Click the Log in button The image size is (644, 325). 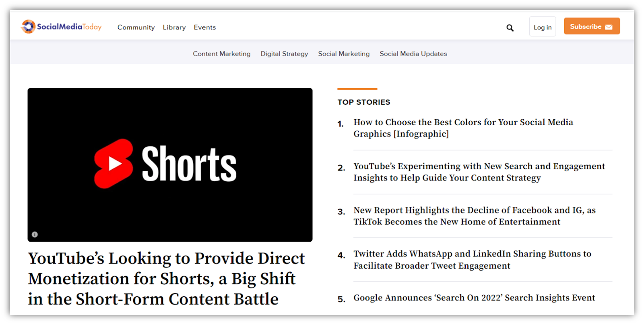pyautogui.click(x=543, y=27)
